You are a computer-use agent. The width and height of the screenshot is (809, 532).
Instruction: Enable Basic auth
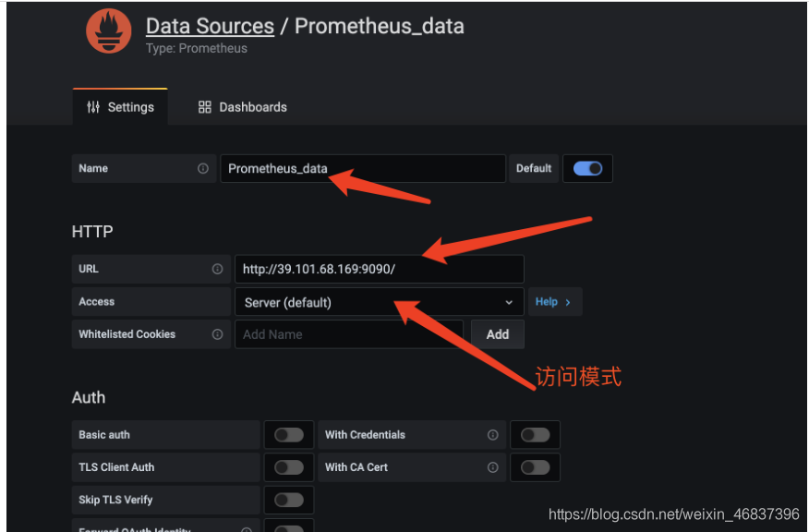289,434
